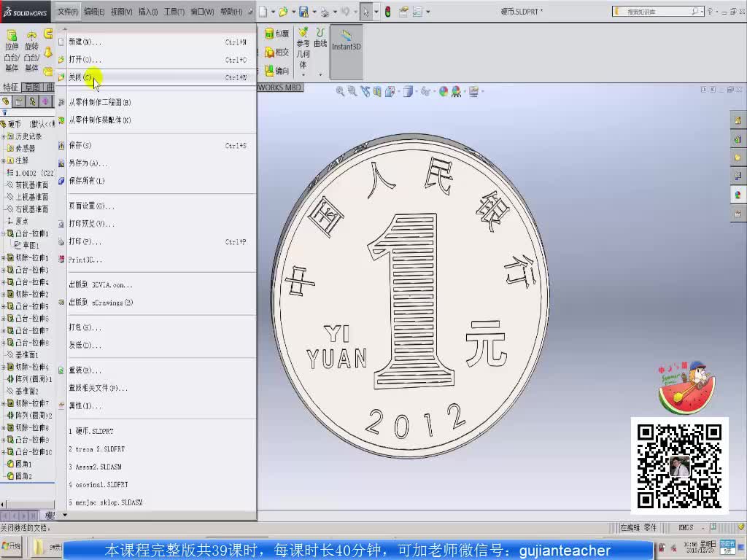Expand the 凸台-拉伸1 feature in the tree

coord(5,233)
